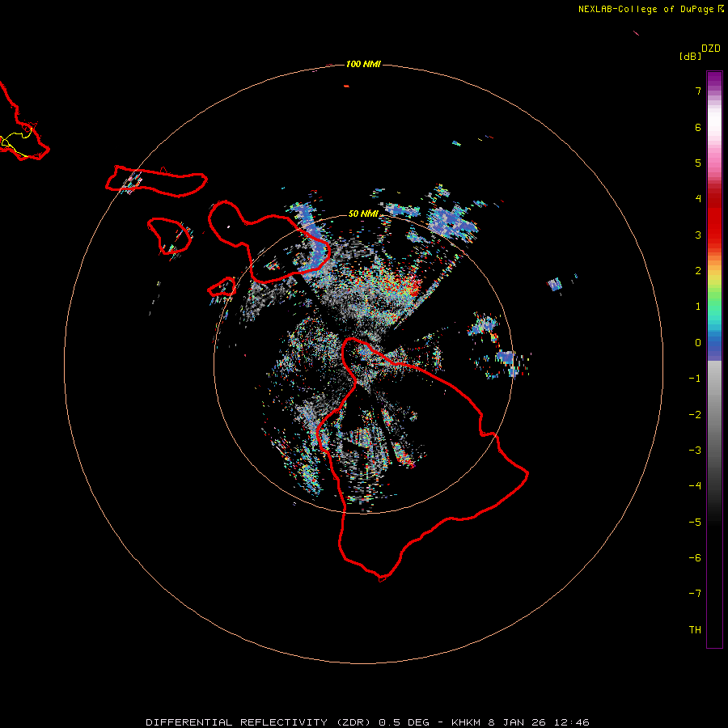Click the -5 value on the color scale
Viewport: 728px width, 728px height.
[695, 523]
